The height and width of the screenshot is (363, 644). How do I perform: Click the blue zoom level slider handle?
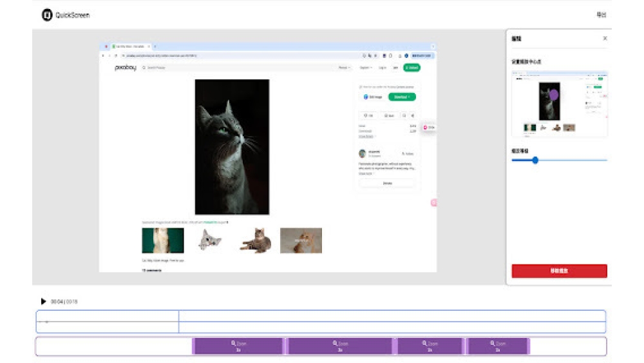click(535, 161)
